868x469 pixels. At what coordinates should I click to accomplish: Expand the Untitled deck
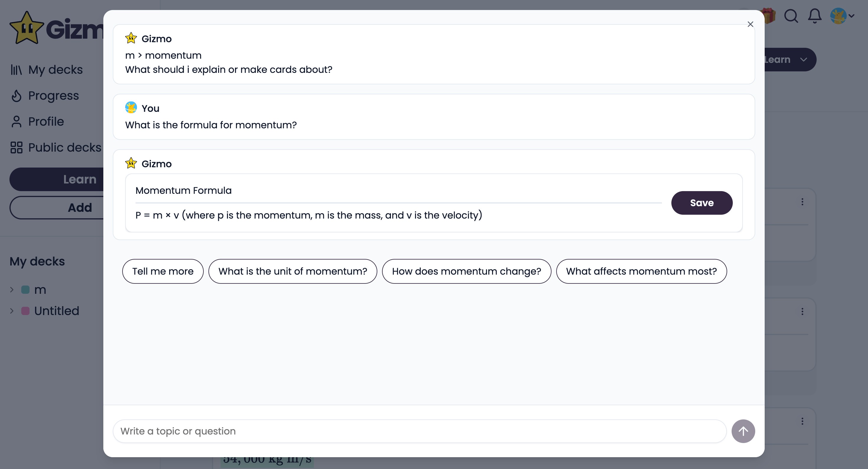(x=12, y=311)
